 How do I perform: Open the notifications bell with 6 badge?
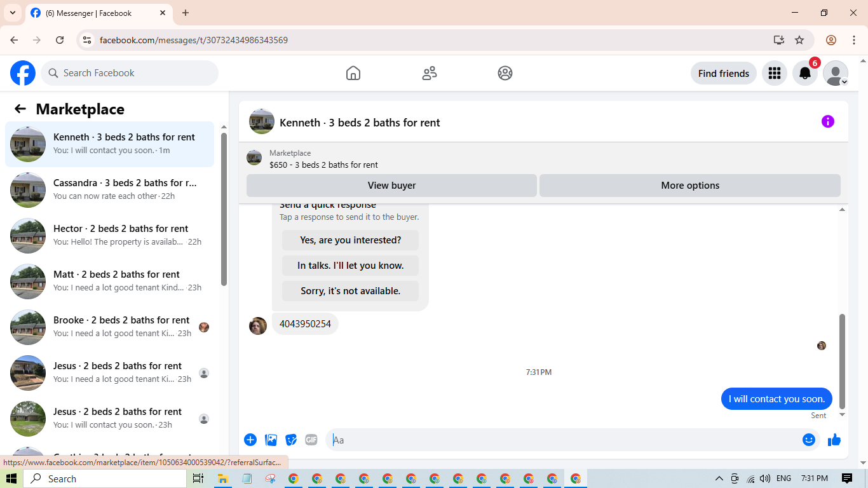click(805, 73)
